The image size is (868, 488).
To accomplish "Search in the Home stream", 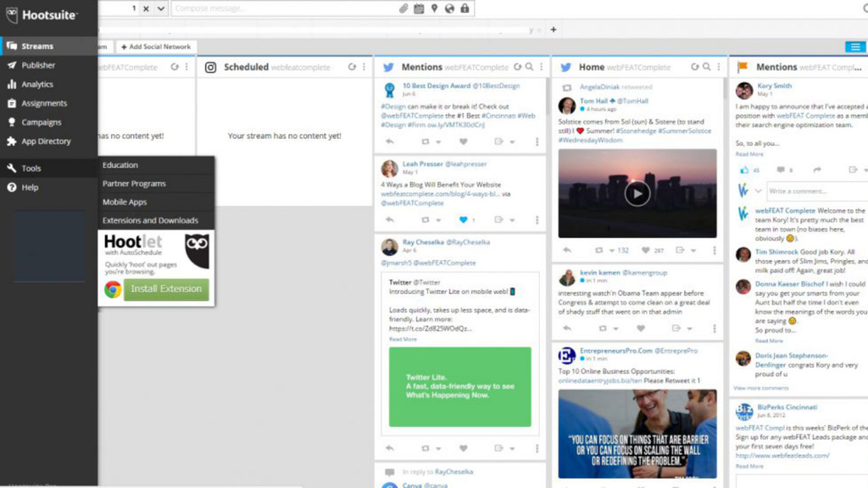I will tap(707, 67).
